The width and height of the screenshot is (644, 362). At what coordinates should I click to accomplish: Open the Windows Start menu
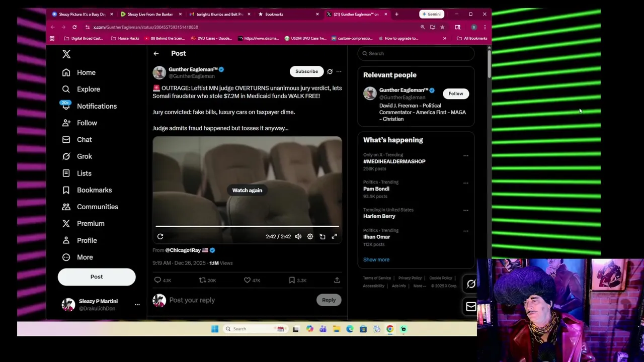(x=215, y=329)
